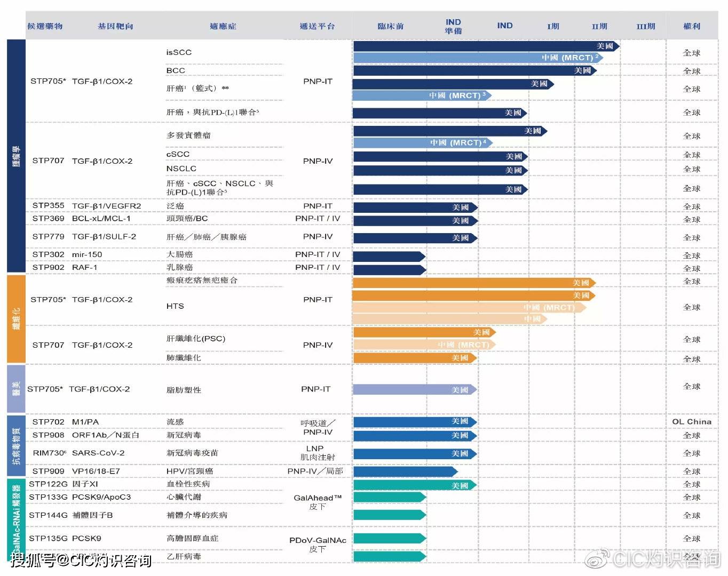Click target mir-150
The height and width of the screenshot is (576, 728).
(87, 255)
